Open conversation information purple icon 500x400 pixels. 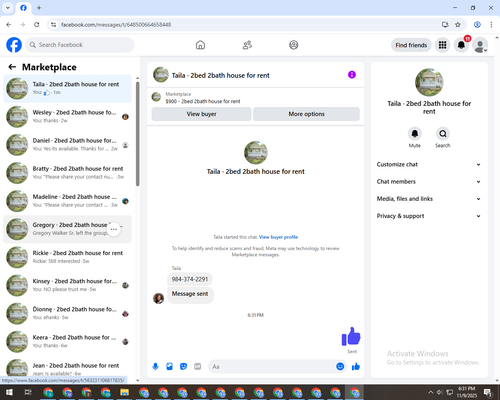[352, 75]
